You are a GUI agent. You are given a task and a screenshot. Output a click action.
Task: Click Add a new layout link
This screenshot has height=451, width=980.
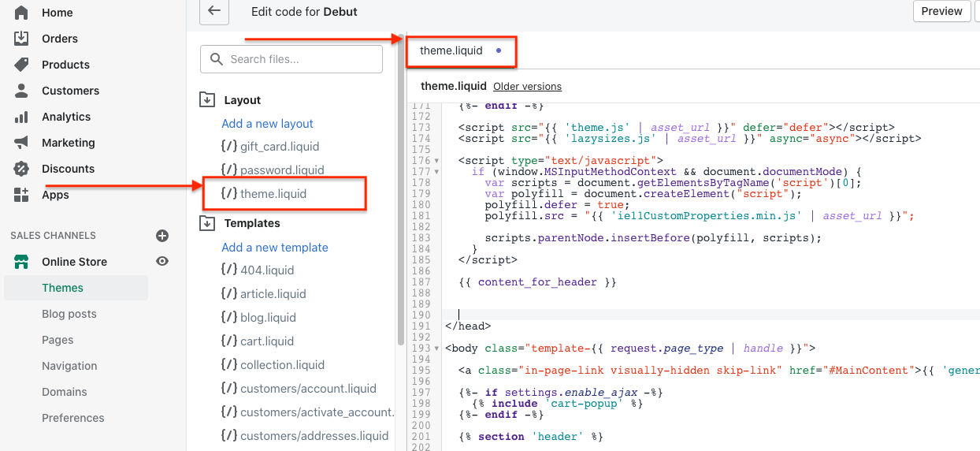(268, 123)
